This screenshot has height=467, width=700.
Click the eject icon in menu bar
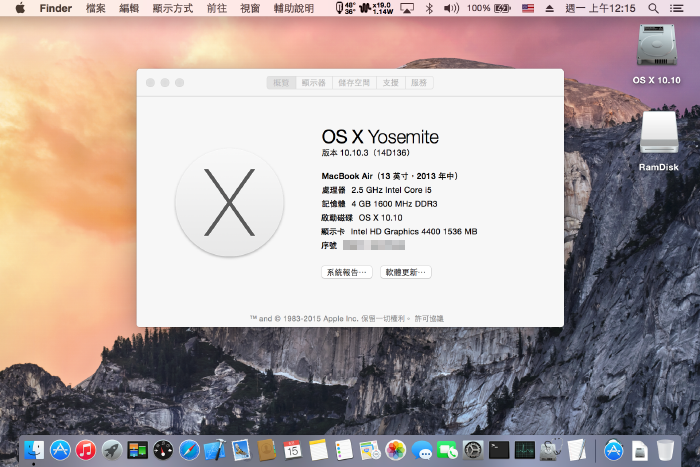pos(550,8)
